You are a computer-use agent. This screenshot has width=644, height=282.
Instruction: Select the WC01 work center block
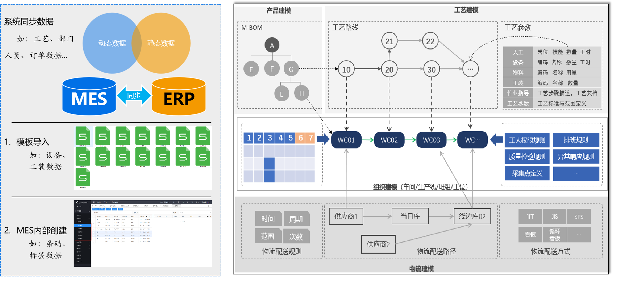click(346, 140)
